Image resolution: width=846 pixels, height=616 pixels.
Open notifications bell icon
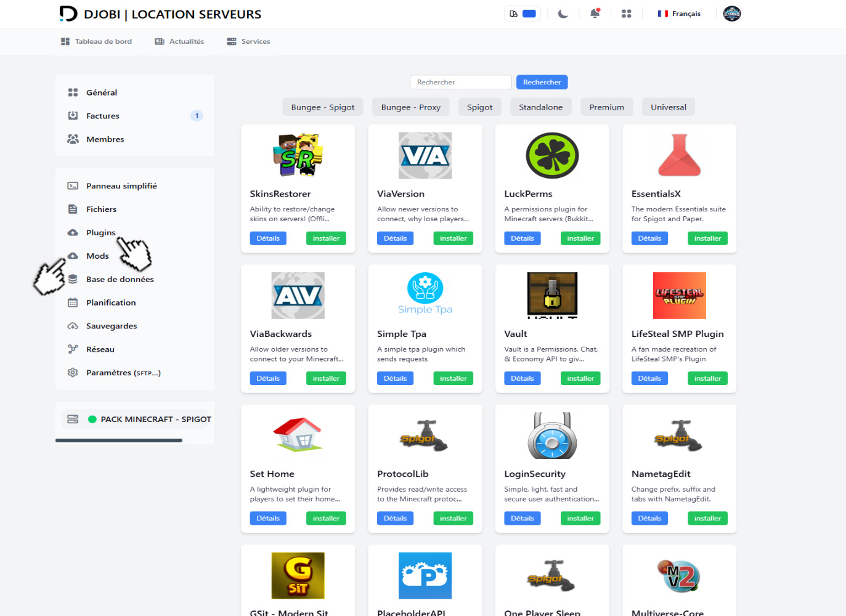pos(595,14)
